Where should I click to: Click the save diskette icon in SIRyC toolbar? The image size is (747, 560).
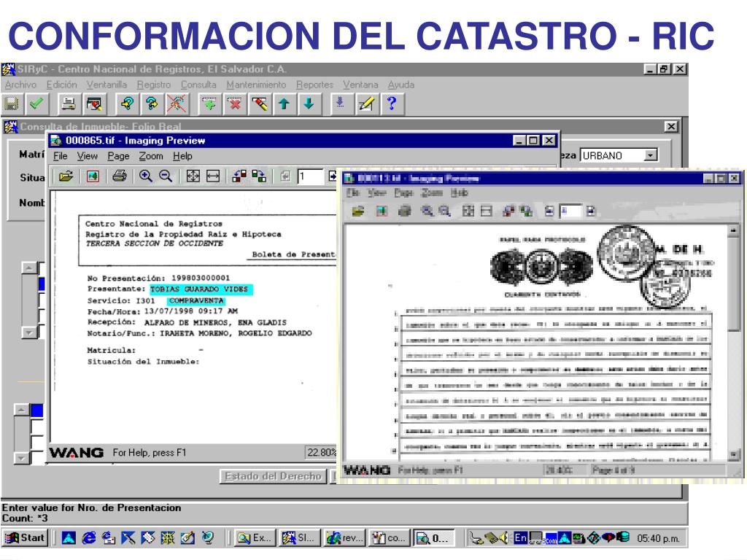click(x=12, y=104)
